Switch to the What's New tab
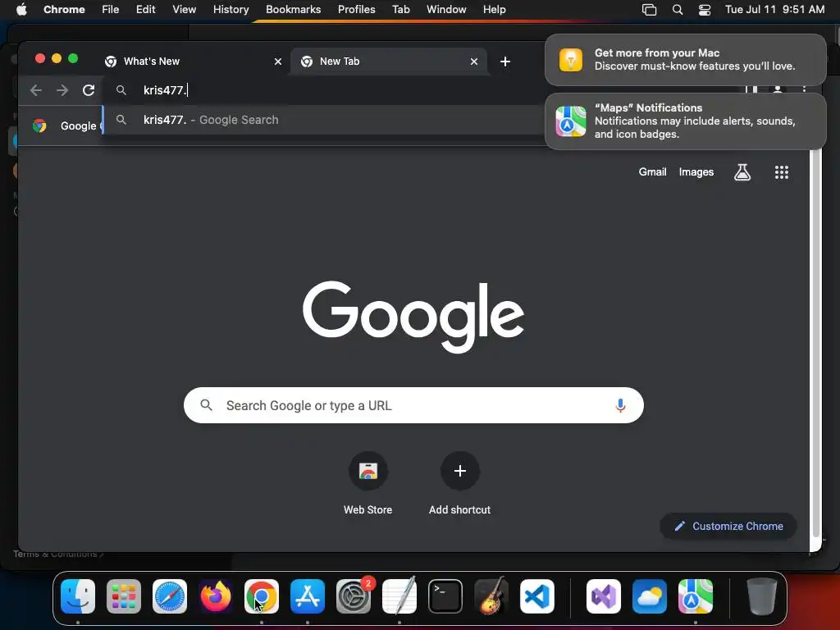The image size is (840, 630). (x=191, y=62)
